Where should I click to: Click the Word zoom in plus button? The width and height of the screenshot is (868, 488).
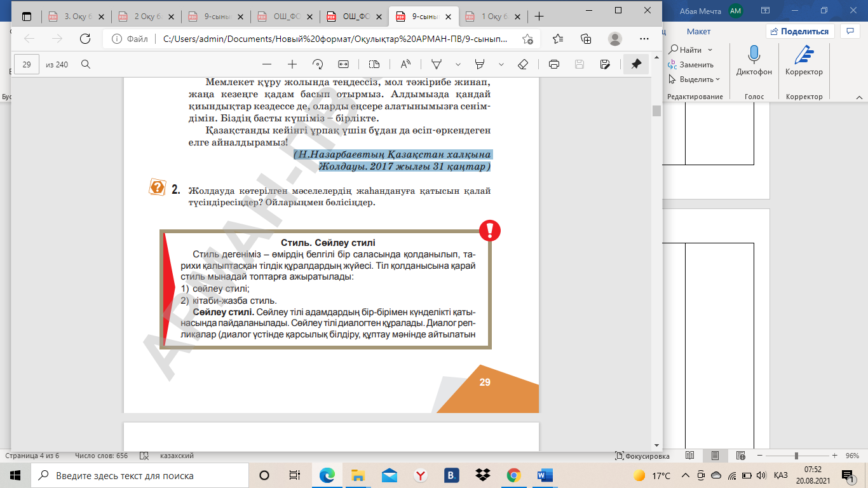pos(833,456)
